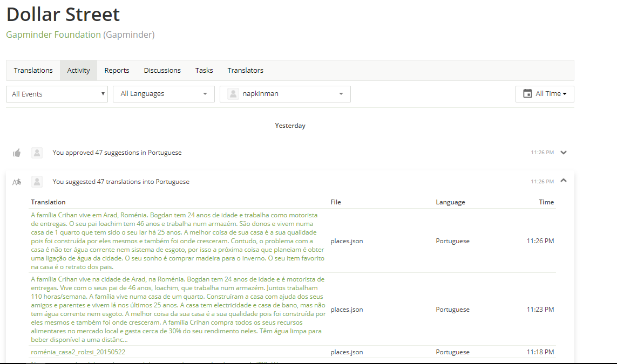Click 11:23 PM time cell
This screenshot has height=364, width=617.
(x=540, y=310)
